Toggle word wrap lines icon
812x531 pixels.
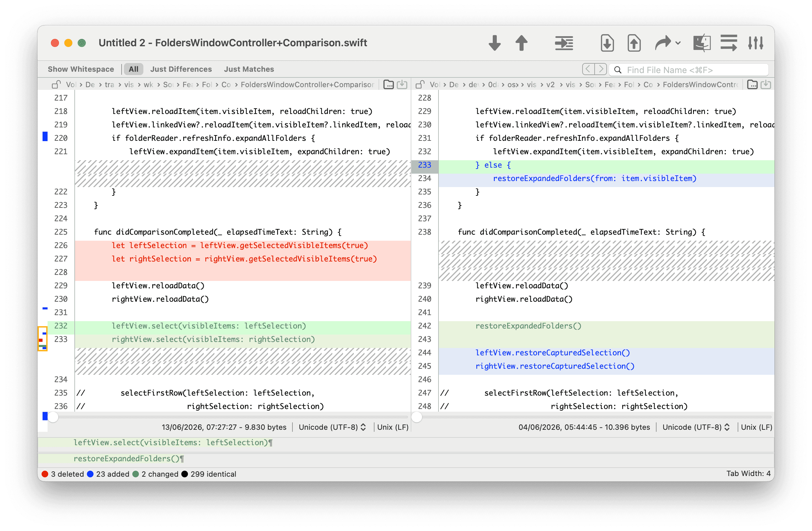(x=728, y=43)
